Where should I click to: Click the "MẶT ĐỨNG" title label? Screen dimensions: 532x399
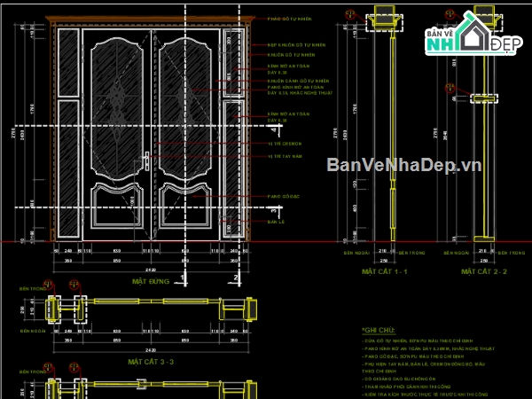[x=150, y=281]
